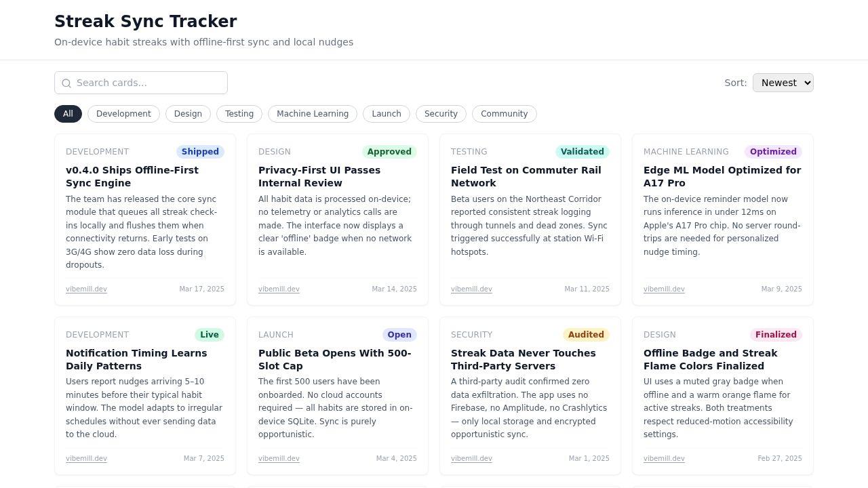This screenshot has height=488, width=868.
Task: Click the Audited status badge
Action: pyautogui.click(x=586, y=335)
